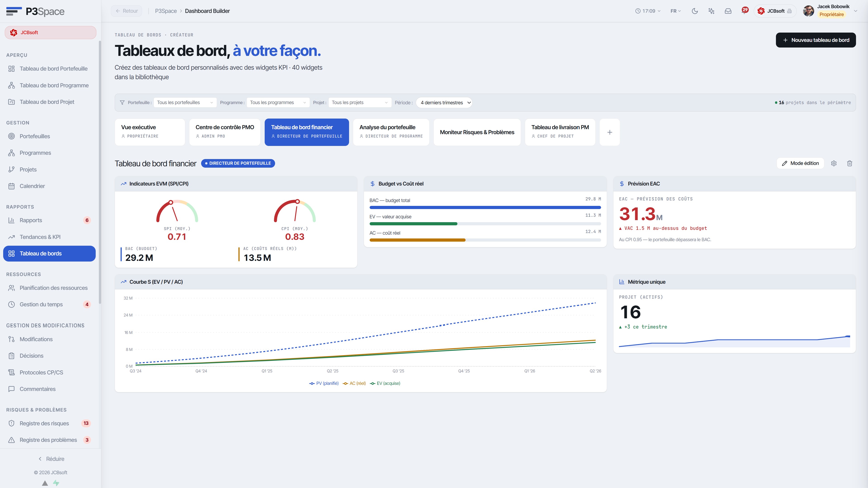Open the AI sparkles assistant icon
868x488 pixels.
711,11
